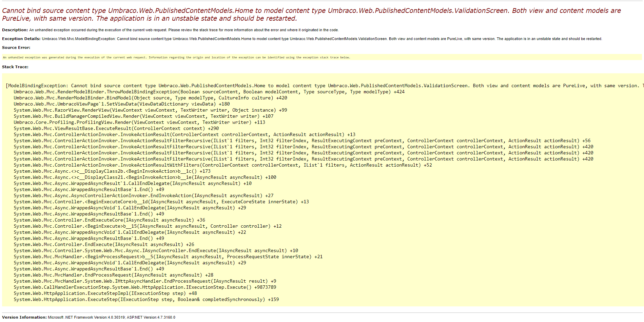Click the DisplayClass21 BeginInvokeAction +100 line

(145, 177)
